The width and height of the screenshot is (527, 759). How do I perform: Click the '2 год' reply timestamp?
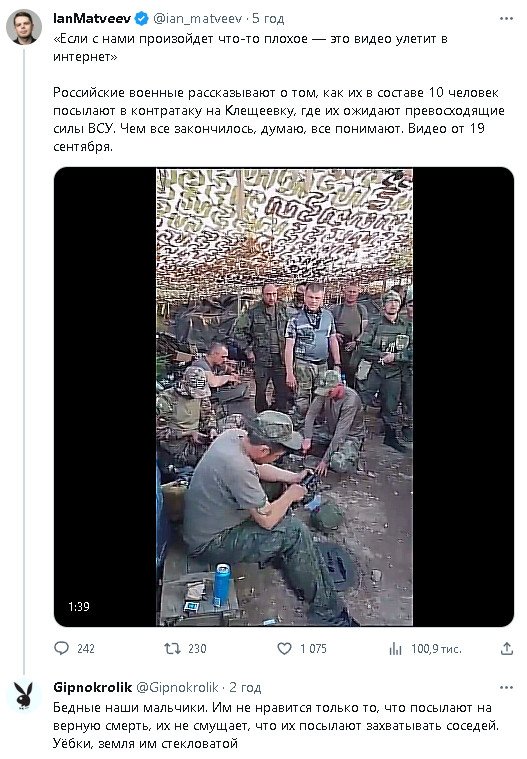(x=245, y=687)
